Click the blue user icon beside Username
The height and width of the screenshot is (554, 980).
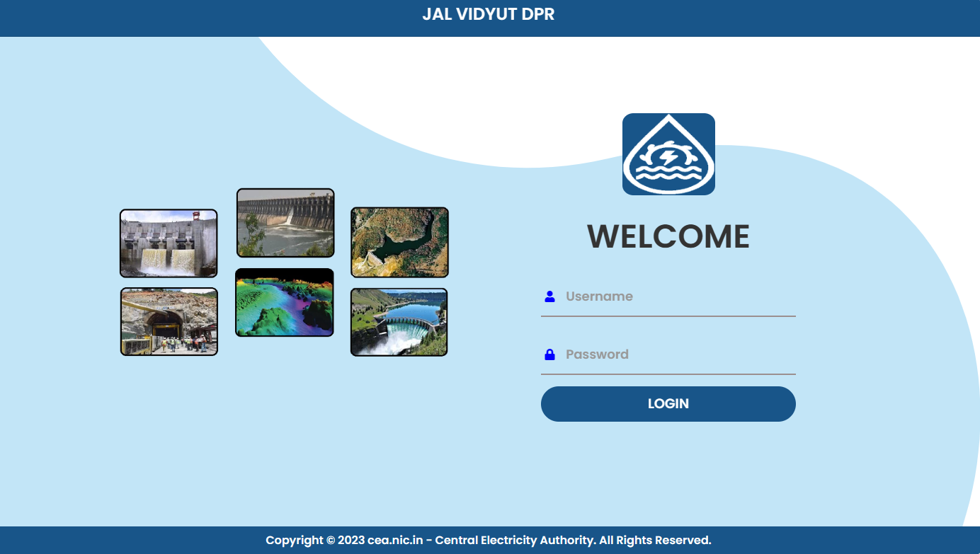coord(549,296)
